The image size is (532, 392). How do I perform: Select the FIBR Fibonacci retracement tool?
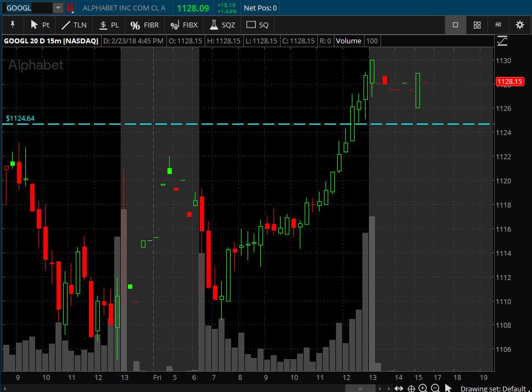click(x=144, y=25)
